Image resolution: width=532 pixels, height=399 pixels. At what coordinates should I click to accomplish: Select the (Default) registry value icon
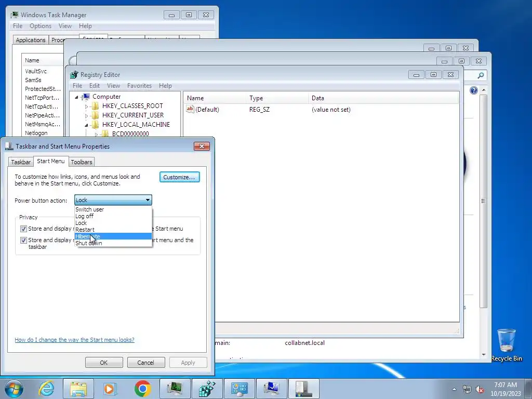click(190, 109)
